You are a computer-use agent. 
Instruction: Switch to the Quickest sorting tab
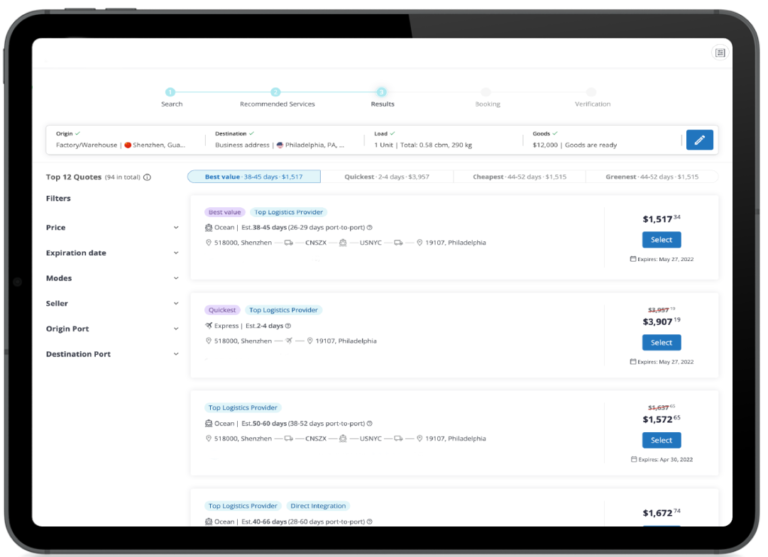pos(387,177)
